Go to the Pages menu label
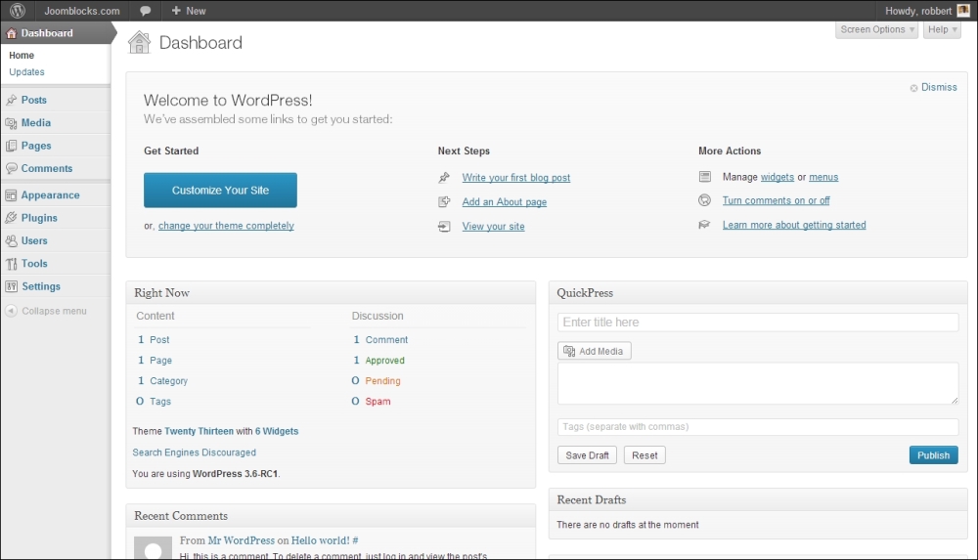 (x=36, y=146)
